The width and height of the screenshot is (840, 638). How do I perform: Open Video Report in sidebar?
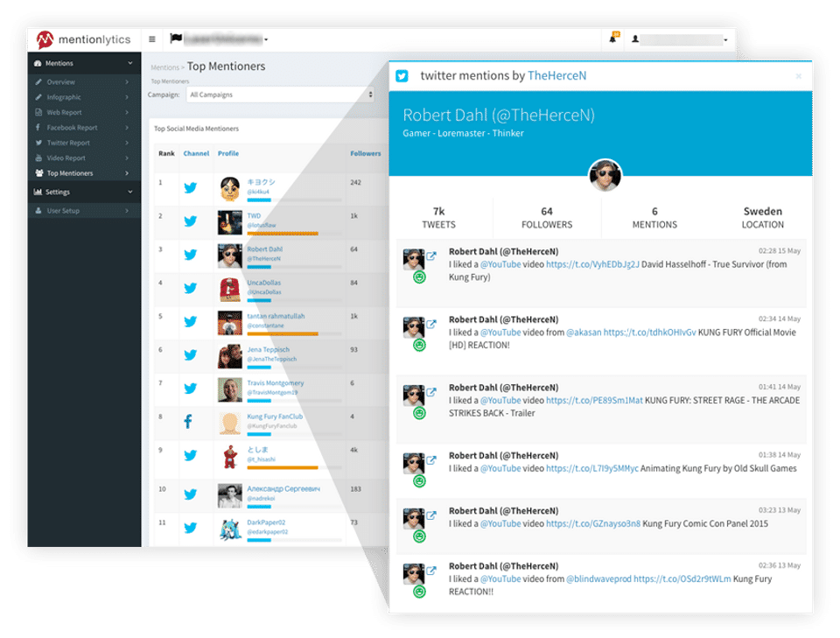[x=84, y=158]
